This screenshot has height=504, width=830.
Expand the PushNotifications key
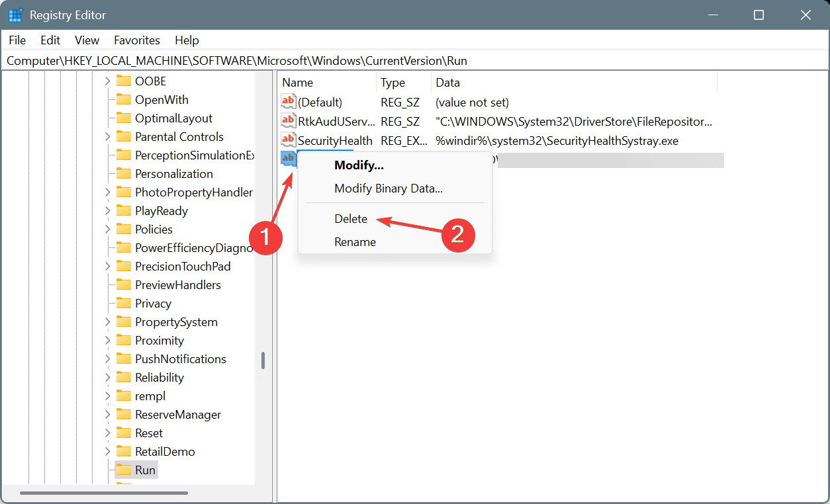point(107,359)
